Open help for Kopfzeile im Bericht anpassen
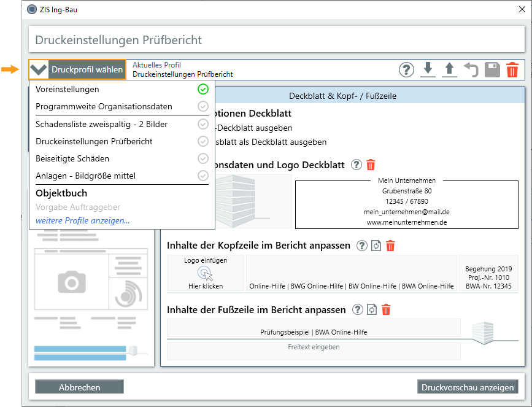 (x=362, y=246)
